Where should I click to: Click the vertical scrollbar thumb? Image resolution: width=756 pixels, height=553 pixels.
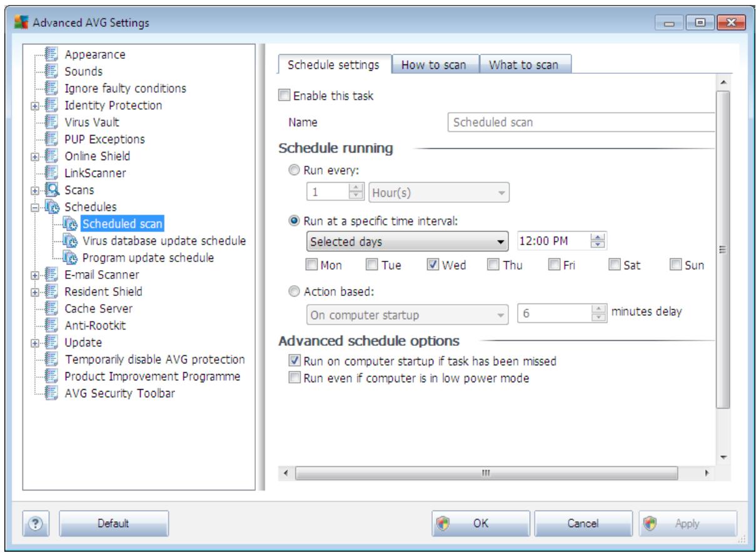point(722,249)
